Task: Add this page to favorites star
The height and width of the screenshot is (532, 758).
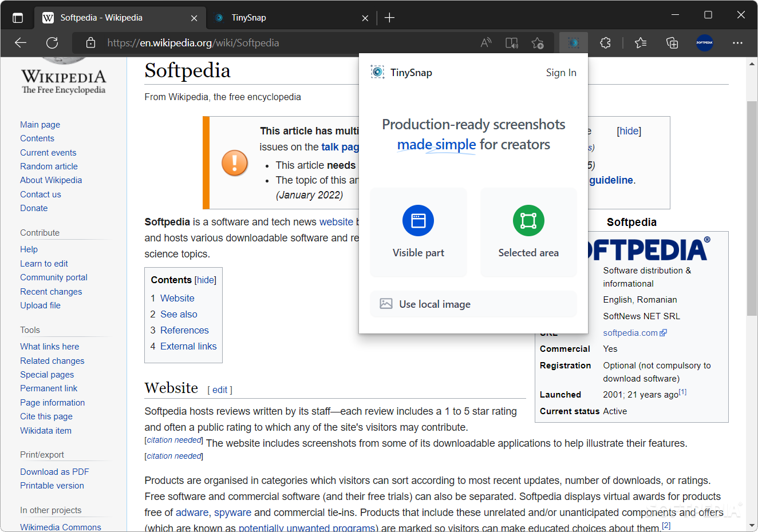Action: pos(538,43)
